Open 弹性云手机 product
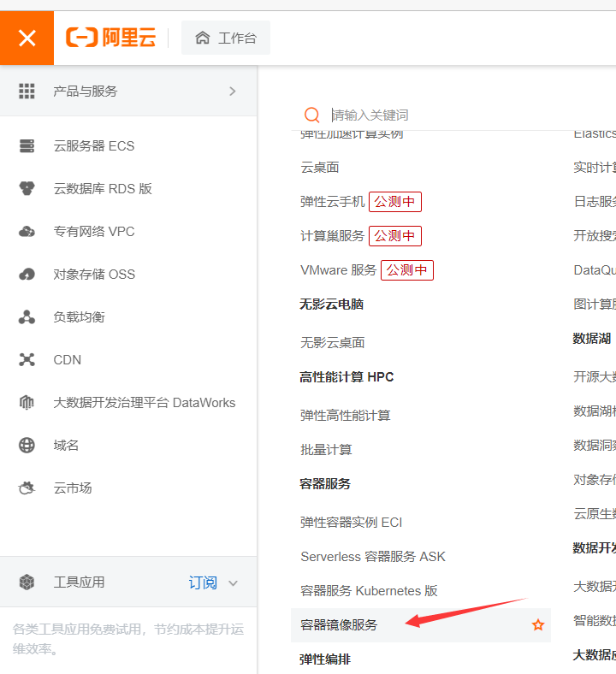Screen dimensions: 616x674 [332, 201]
